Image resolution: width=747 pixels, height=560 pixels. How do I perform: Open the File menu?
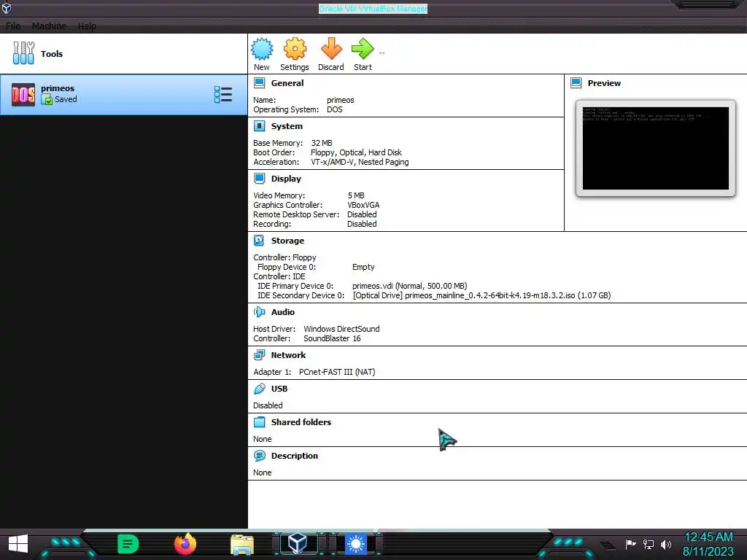tap(13, 26)
